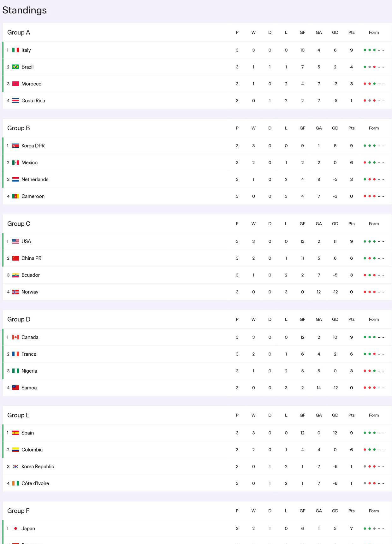Click the Italy flag icon
The height and width of the screenshot is (544, 392).
coord(15,50)
